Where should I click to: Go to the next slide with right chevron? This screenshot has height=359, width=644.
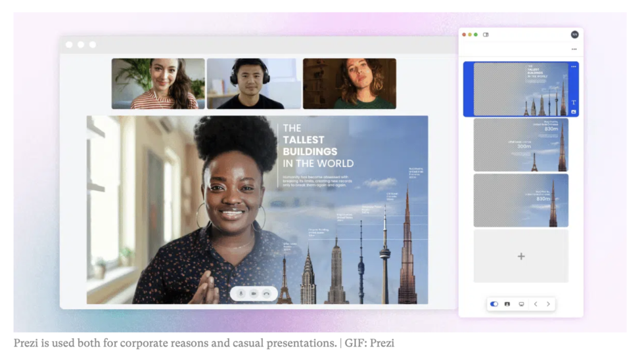click(x=548, y=304)
